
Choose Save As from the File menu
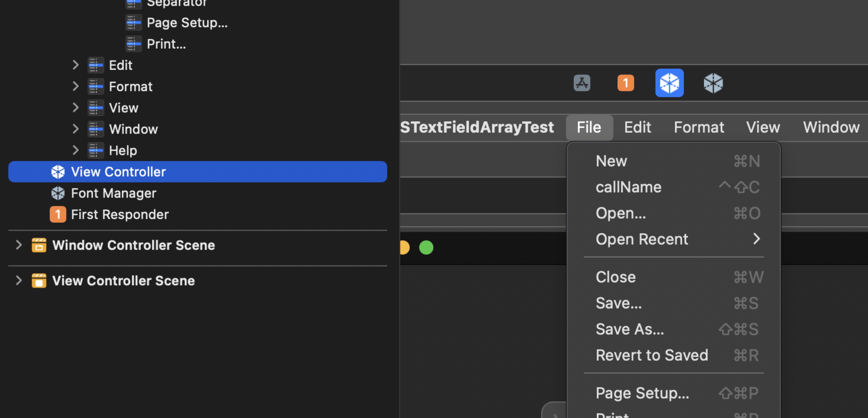click(629, 329)
